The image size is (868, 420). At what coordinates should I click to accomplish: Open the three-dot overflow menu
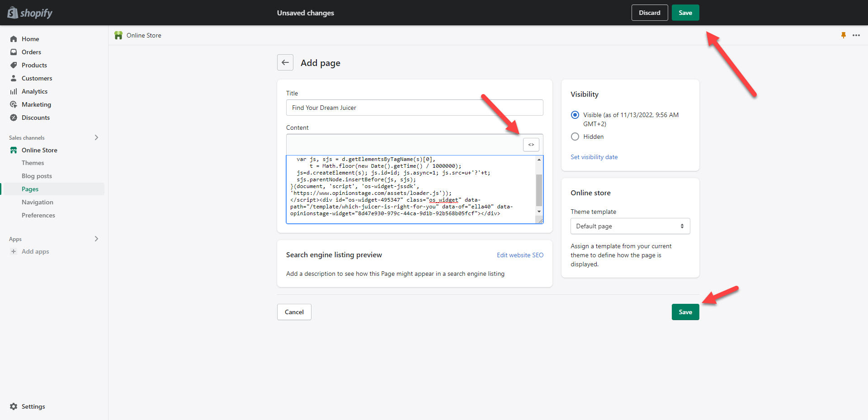click(x=857, y=35)
